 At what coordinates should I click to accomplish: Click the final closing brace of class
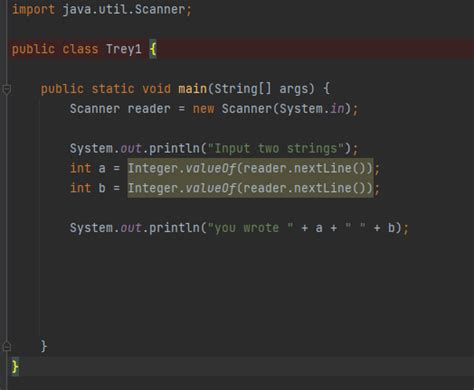coord(15,366)
